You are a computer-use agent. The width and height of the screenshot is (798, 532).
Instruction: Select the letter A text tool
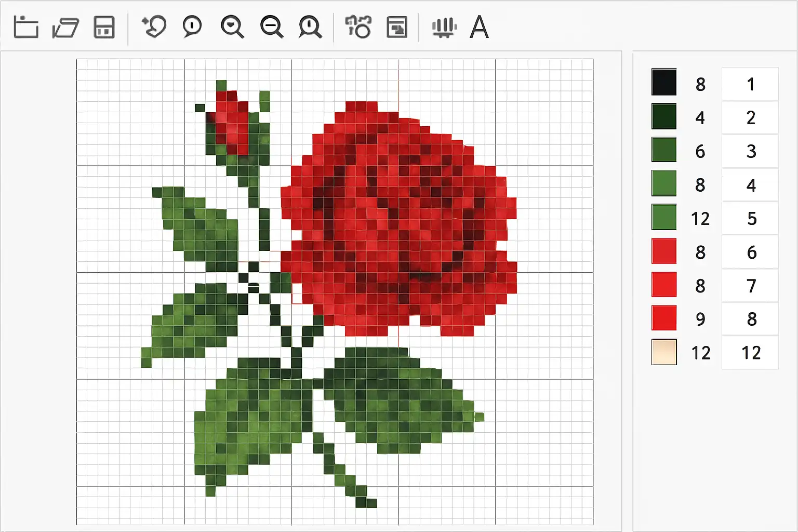click(479, 27)
